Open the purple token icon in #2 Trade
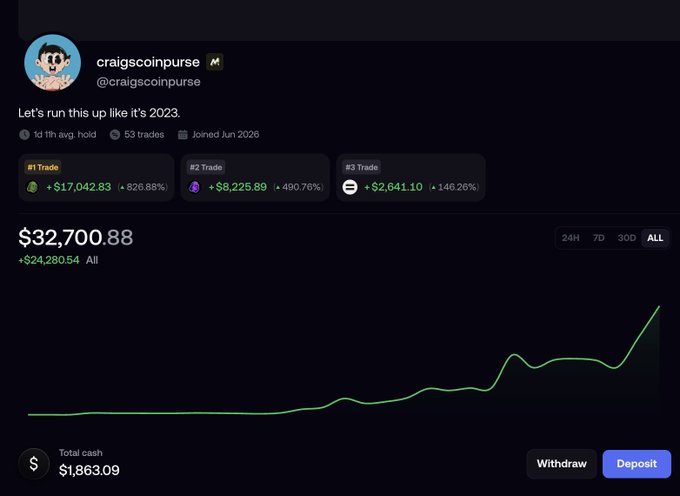The width and height of the screenshot is (680, 496). tap(195, 187)
